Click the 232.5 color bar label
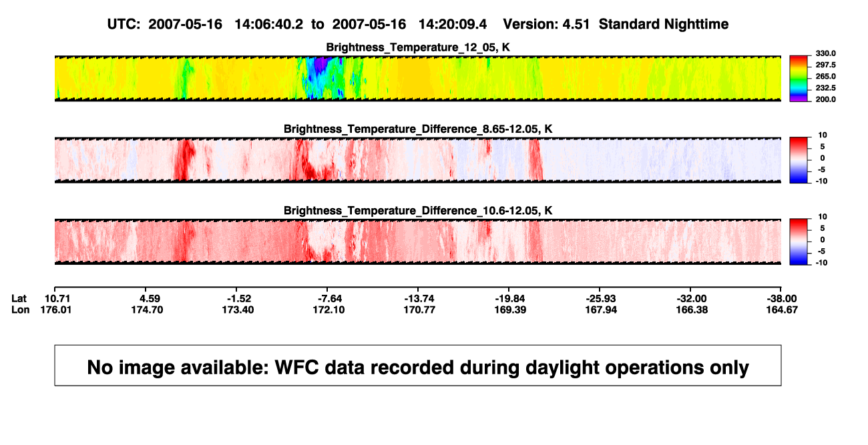Screen dimensions: 868x445 [827, 88]
